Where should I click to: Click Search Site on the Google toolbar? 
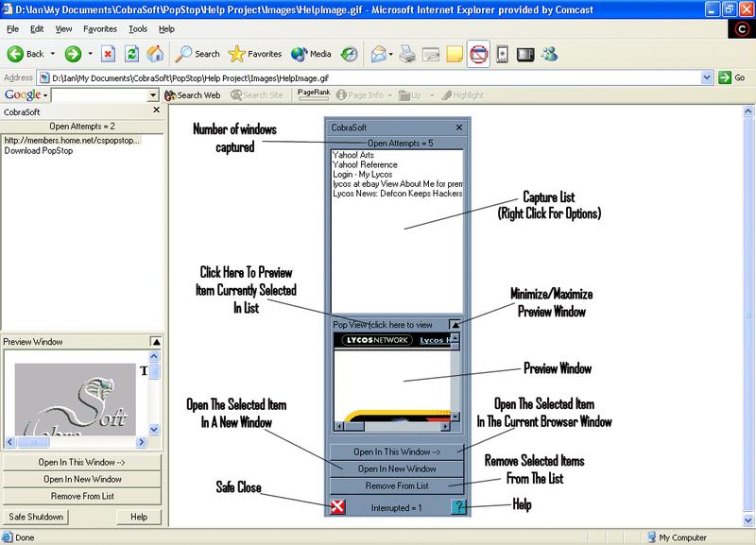(256, 95)
